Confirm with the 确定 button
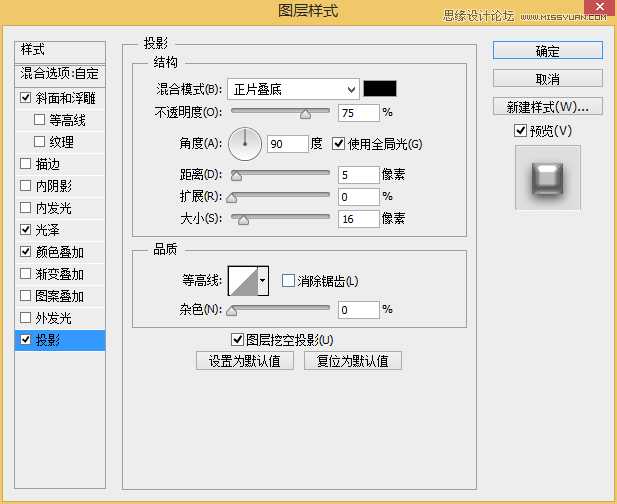Viewport: 617px width, 504px height. click(547, 51)
